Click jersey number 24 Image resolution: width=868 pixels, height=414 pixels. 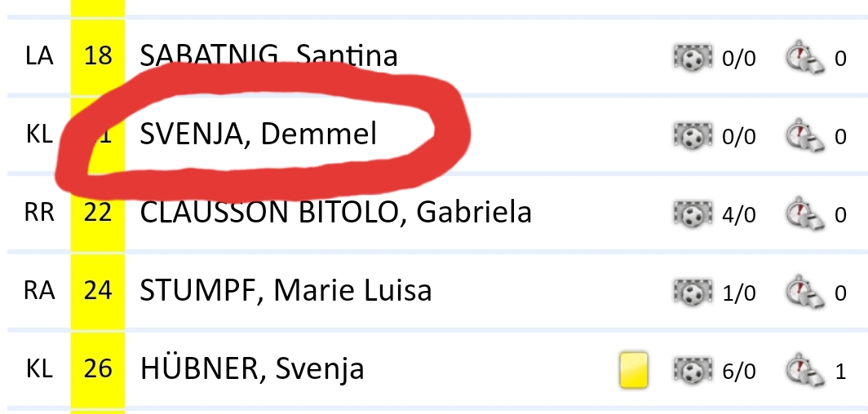[98, 291]
